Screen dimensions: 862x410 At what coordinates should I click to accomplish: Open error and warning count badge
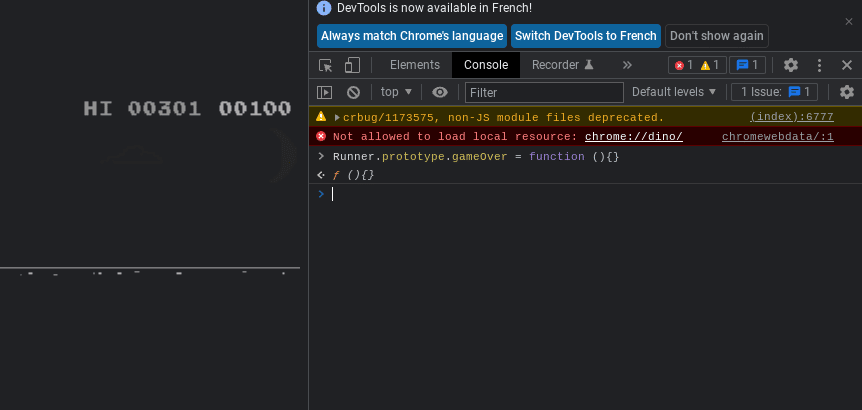click(x=697, y=65)
